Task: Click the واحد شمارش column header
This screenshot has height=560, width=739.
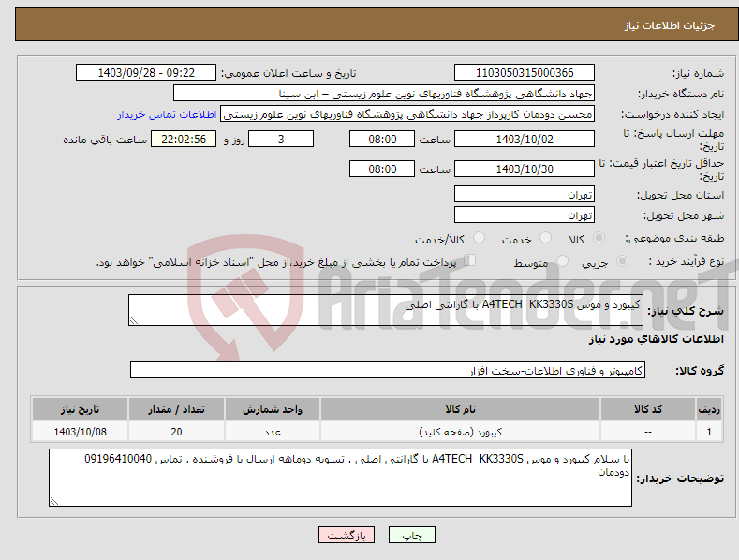Action: coord(273,409)
